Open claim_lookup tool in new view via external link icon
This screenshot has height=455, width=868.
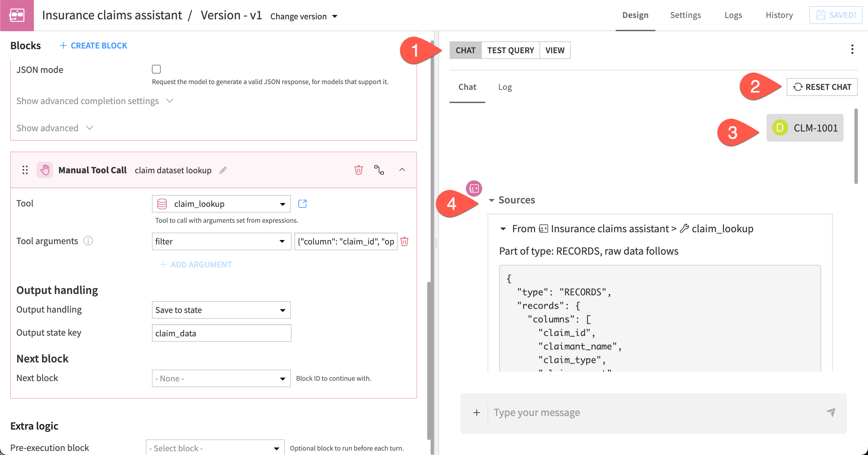[x=302, y=203]
